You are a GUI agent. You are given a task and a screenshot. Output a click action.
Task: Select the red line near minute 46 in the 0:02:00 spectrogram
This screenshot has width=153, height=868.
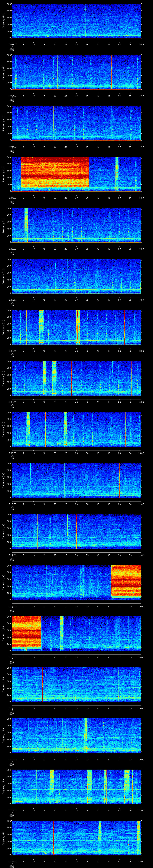coord(112,72)
